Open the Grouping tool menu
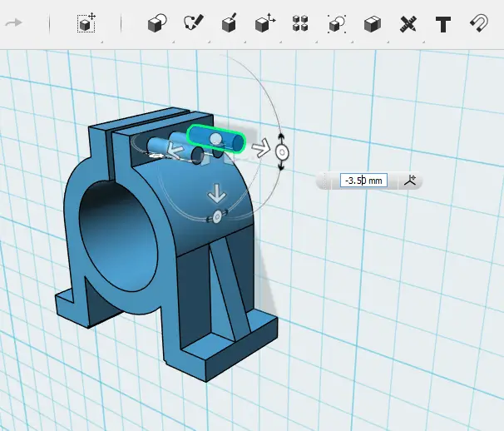Screen dimensions: 504x431 [x=337, y=24]
